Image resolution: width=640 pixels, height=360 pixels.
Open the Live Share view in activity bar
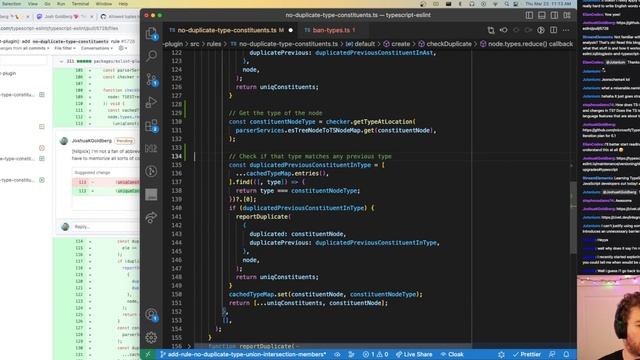pyautogui.click(x=151, y=218)
